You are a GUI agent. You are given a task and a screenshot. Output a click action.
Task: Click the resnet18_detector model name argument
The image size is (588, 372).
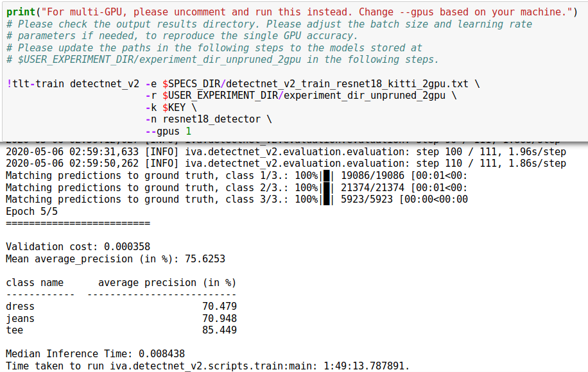[x=211, y=119]
